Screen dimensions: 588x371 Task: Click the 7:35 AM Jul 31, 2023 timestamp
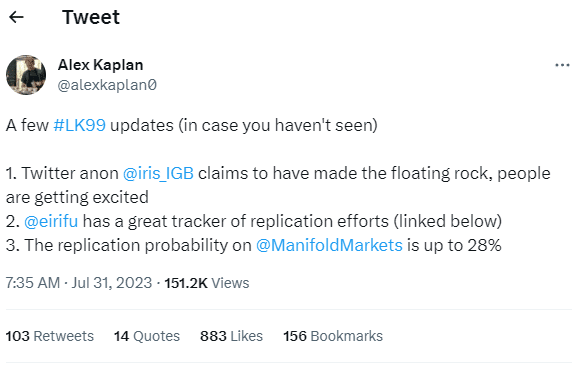(x=79, y=283)
